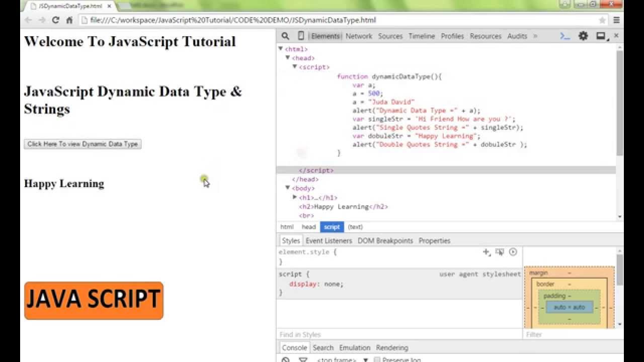Image resolution: width=644 pixels, height=362 pixels.
Task: Open the Timeline panel tab
Action: [x=422, y=36]
